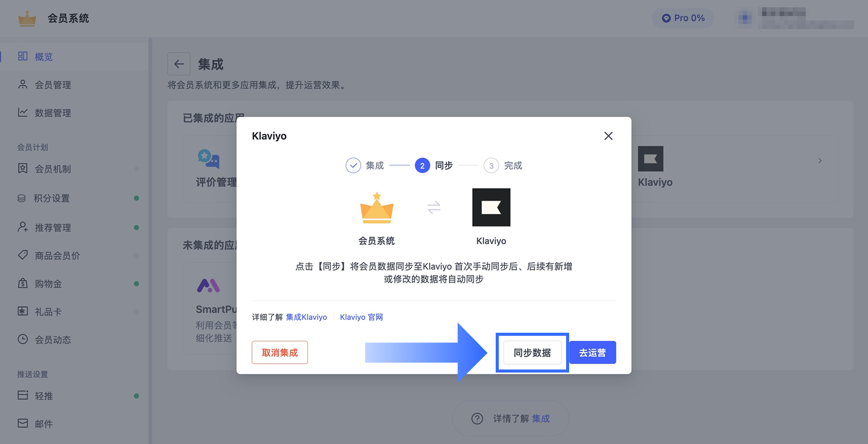Screen dimensions: 868x444
Task: Click the 评价管理 app icon behind dialog
Action: click(x=209, y=159)
